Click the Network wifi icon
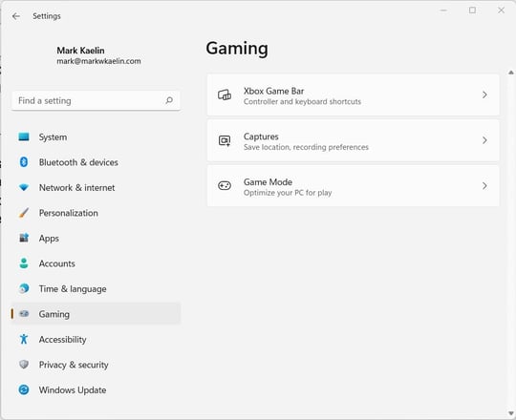 tap(24, 187)
